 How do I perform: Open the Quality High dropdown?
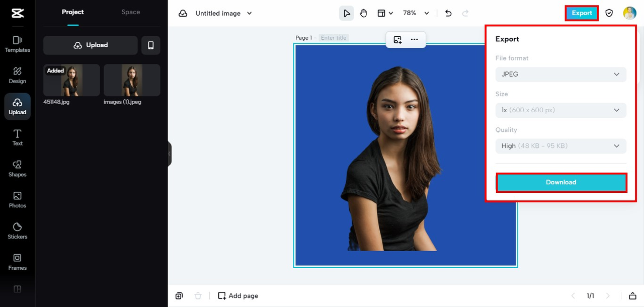tap(561, 146)
